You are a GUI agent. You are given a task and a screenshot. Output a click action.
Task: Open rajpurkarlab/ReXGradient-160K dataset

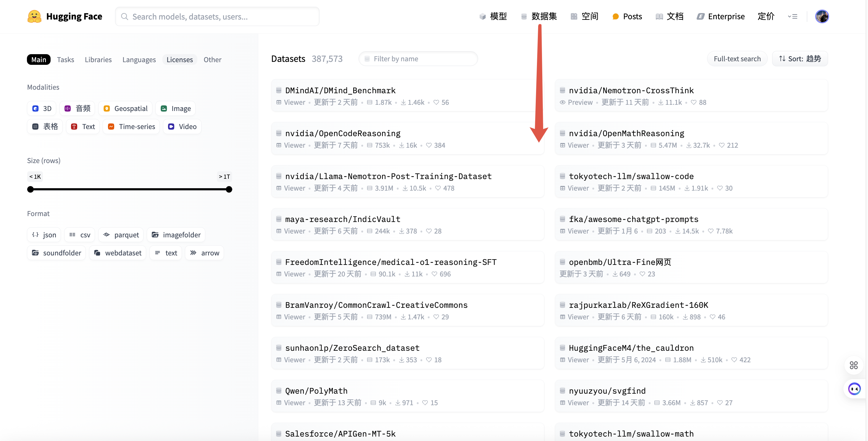[691, 310]
